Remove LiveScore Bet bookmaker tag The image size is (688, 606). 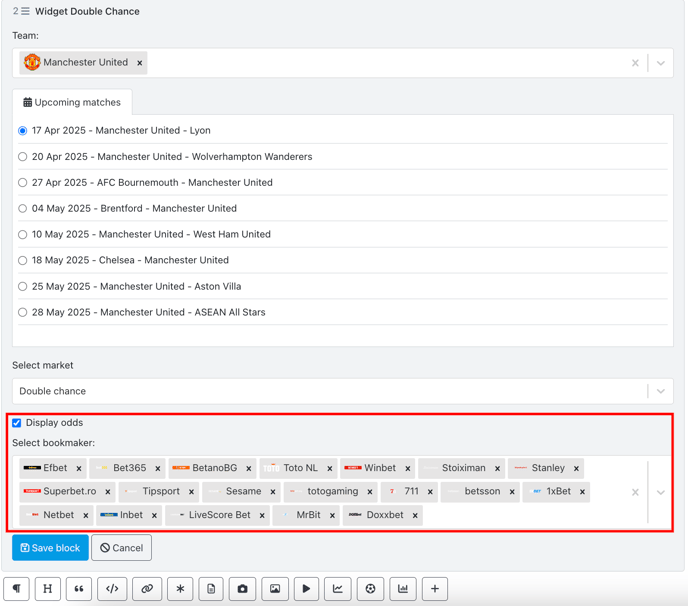pos(262,516)
